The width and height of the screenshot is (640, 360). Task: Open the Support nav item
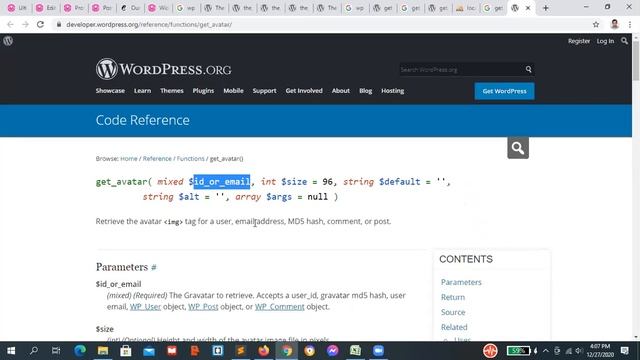click(264, 91)
